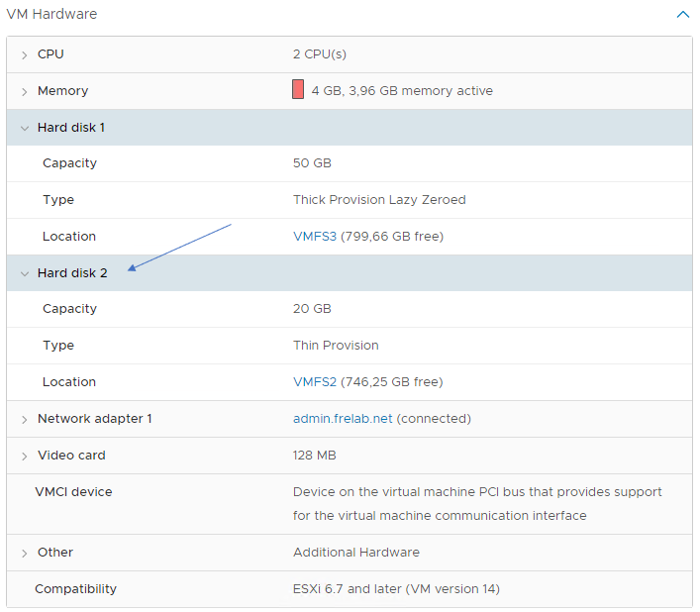
Task: Select the Hard disk 2 label
Action: click(72, 273)
